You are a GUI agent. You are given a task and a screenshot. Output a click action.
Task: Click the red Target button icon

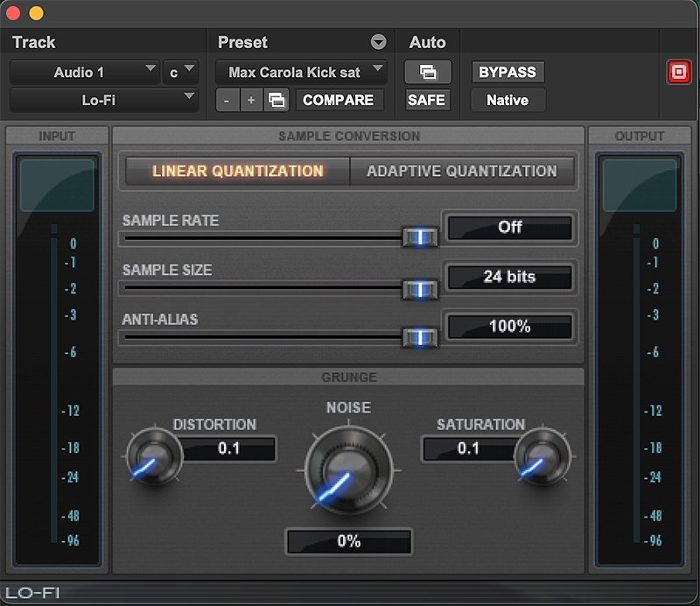679,73
